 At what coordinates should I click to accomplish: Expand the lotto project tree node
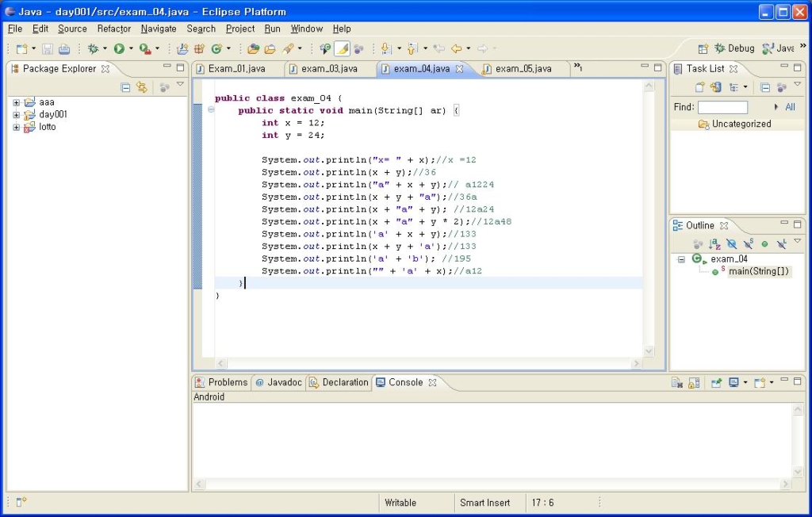click(x=17, y=127)
